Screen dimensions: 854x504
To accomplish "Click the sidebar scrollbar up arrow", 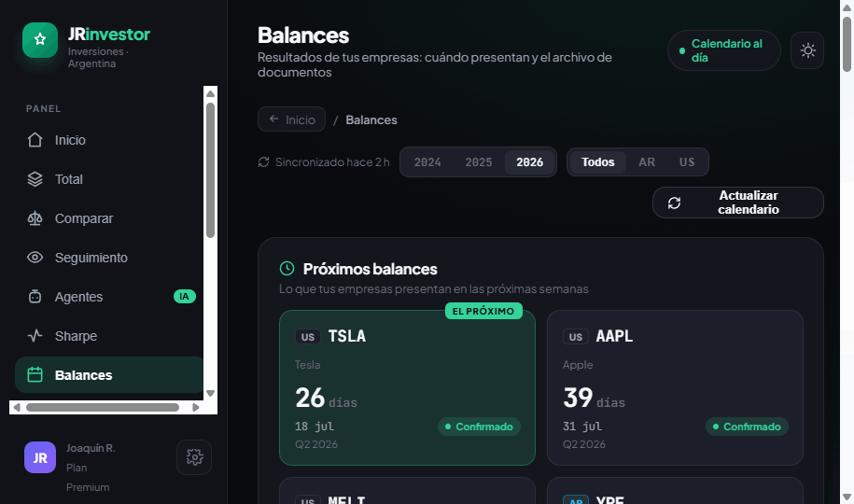I will click(210, 93).
